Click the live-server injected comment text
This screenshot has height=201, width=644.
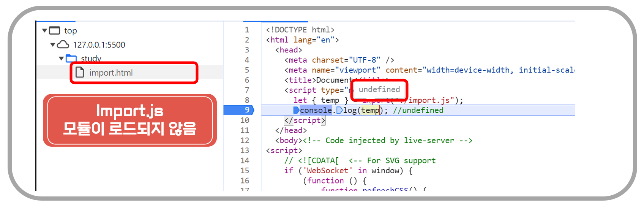[388, 141]
